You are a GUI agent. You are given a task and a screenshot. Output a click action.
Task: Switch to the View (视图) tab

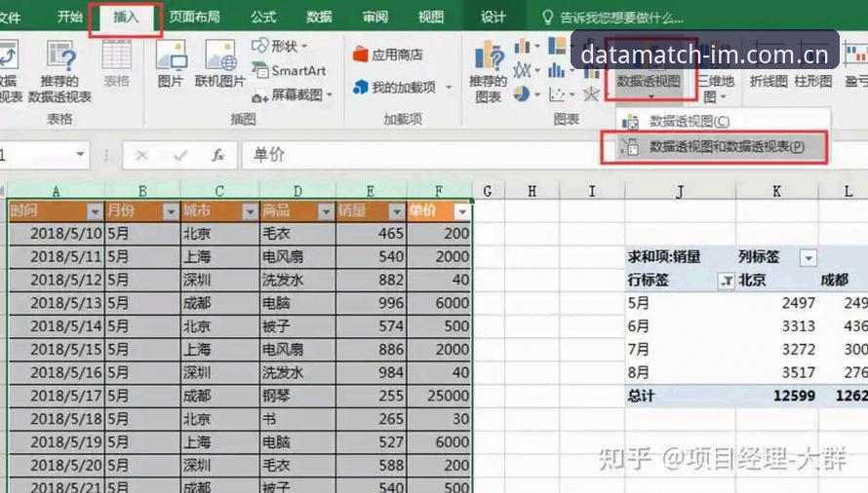(x=431, y=17)
